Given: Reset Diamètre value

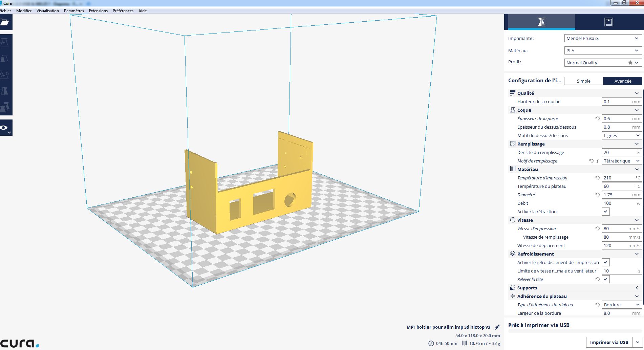Looking at the screenshot, I should (598, 195).
